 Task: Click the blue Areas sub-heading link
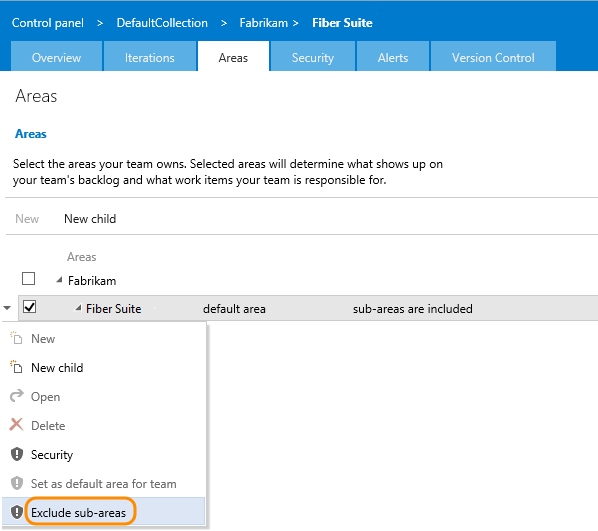click(31, 134)
